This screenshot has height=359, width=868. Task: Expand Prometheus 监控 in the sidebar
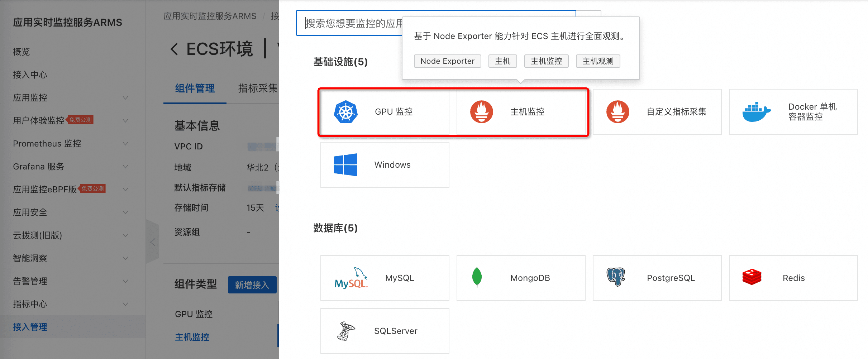tap(125, 144)
